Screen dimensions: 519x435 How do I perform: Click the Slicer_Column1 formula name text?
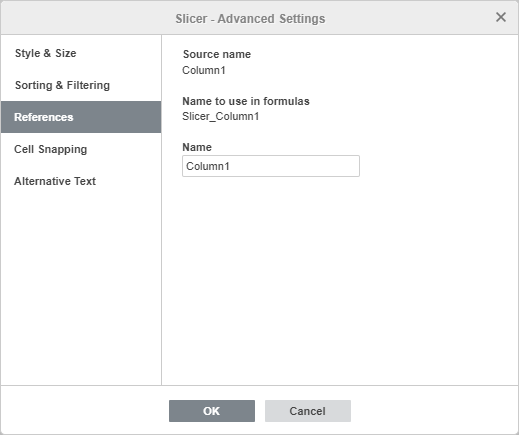coord(220,116)
